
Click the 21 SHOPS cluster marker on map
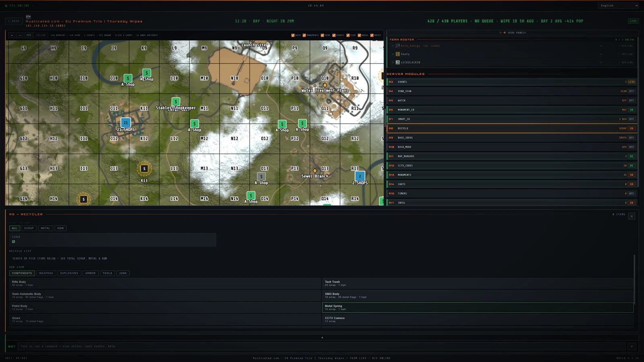click(x=126, y=123)
